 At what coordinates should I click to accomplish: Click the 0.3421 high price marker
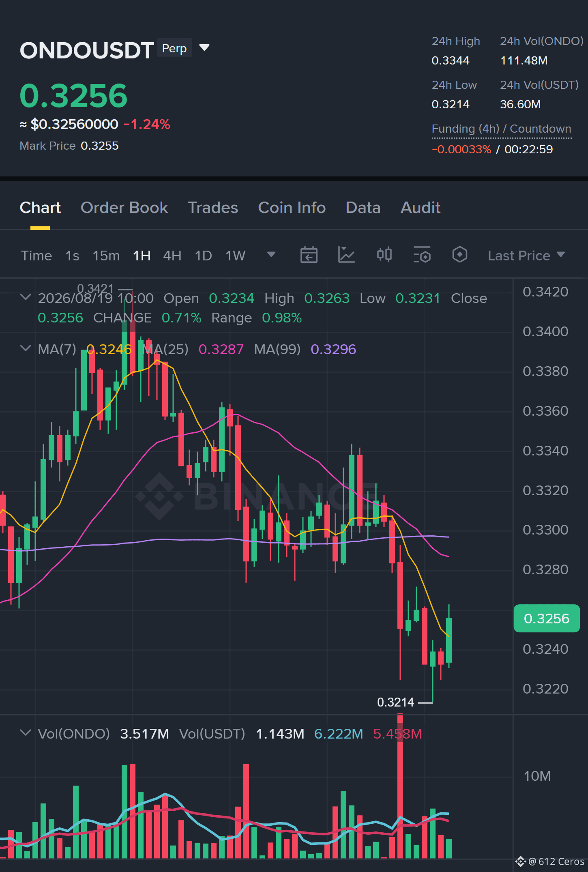(x=95, y=288)
